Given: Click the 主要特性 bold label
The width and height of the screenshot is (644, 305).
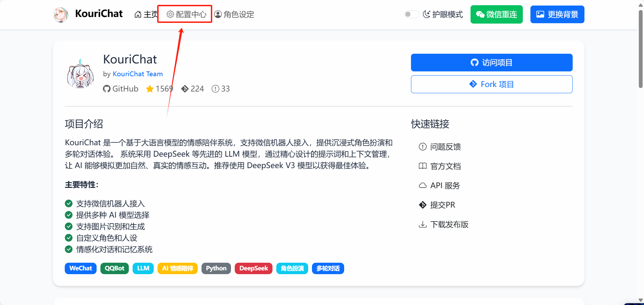Looking at the screenshot, I should (82, 185).
